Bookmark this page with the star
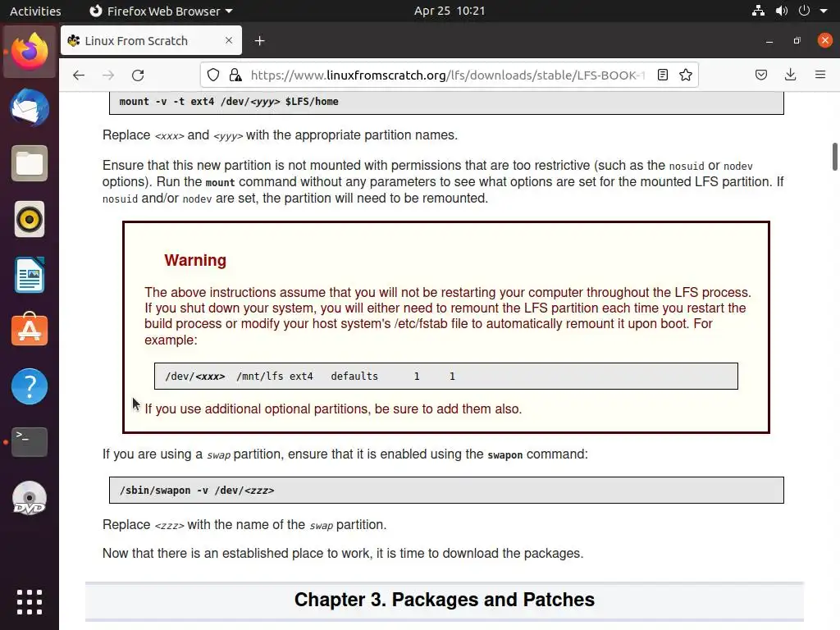The width and height of the screenshot is (840, 630). pos(686,75)
